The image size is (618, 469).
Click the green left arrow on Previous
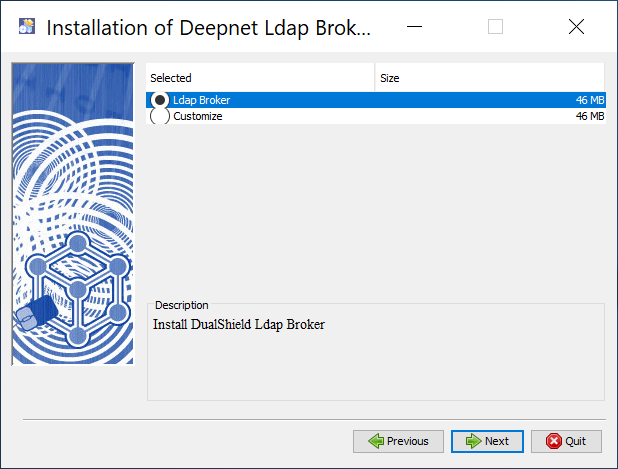click(375, 441)
